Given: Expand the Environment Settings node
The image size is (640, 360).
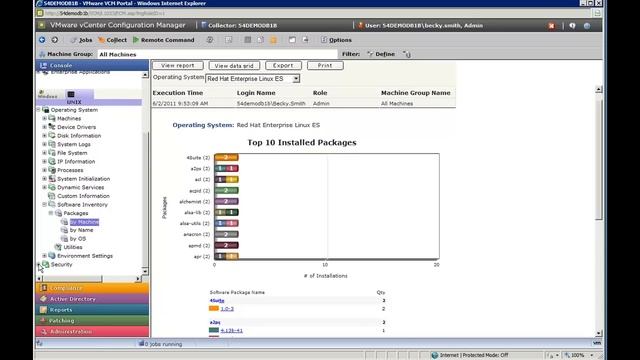Looking at the screenshot, I should pos(44,256).
